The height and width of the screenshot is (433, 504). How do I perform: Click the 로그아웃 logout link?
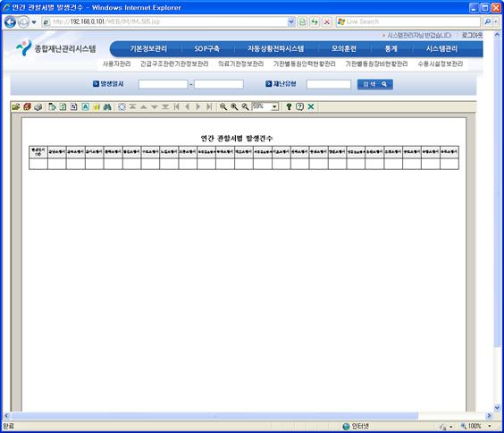(472, 35)
